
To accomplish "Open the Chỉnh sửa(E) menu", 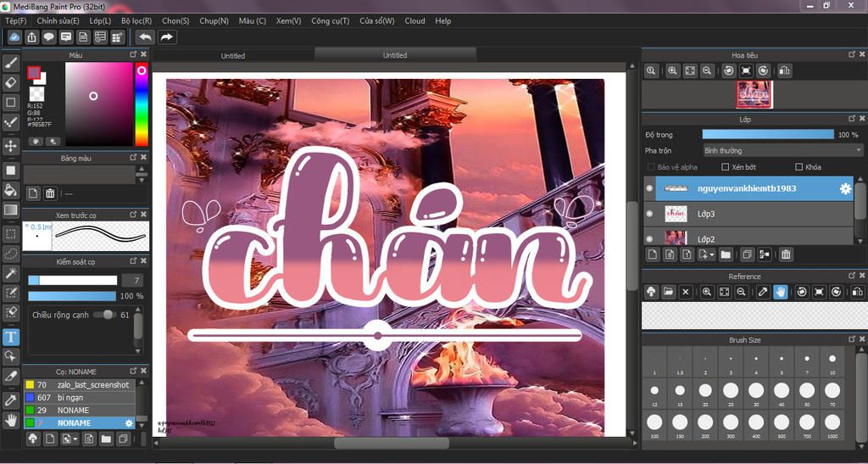I will pos(58,21).
